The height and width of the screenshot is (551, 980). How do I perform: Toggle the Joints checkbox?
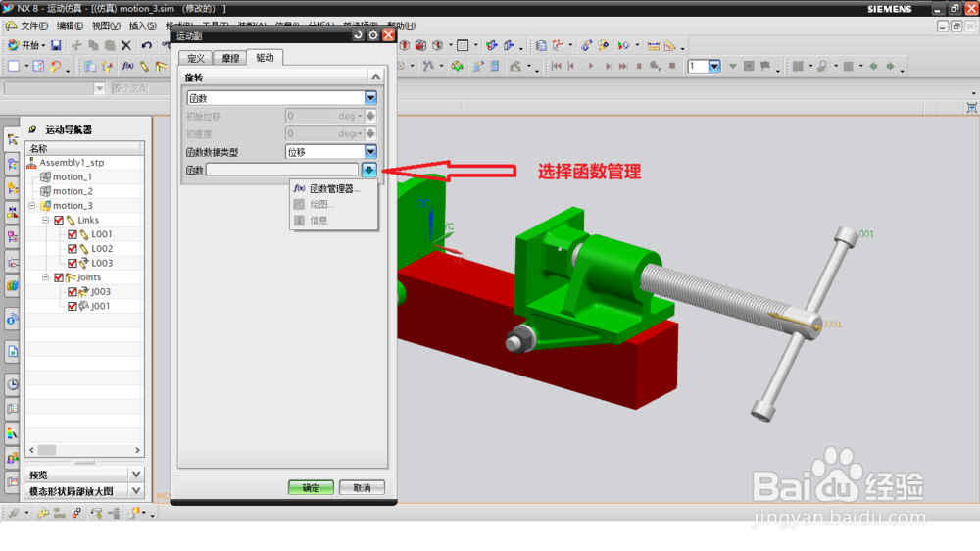(x=59, y=277)
